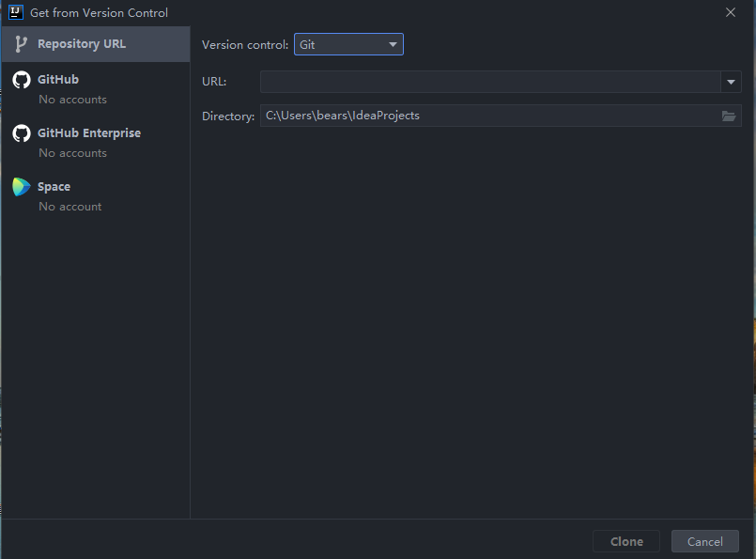
Task: Click the IntelliJ IDEA title bar icon
Action: tap(16, 12)
